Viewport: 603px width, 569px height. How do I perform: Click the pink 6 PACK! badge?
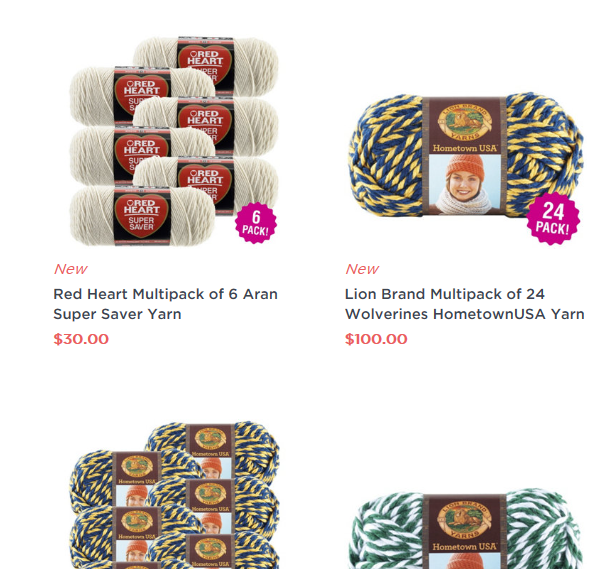(256, 223)
